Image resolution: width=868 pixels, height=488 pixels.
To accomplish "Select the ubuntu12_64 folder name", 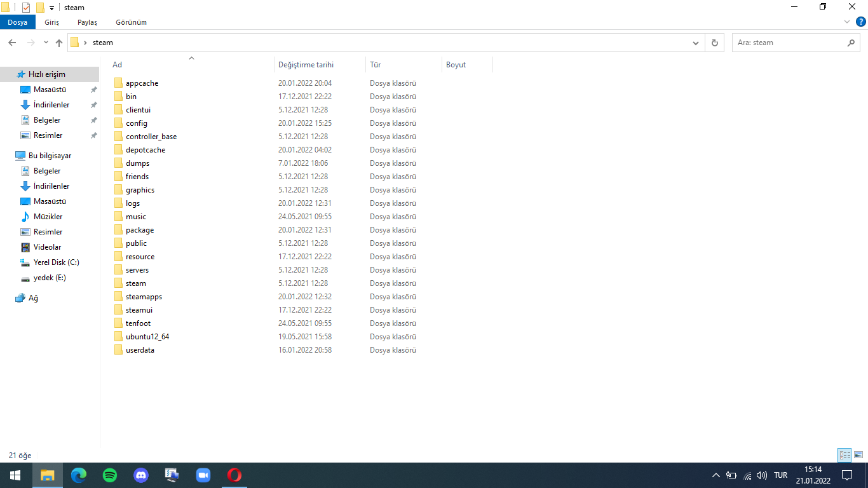I will (147, 337).
